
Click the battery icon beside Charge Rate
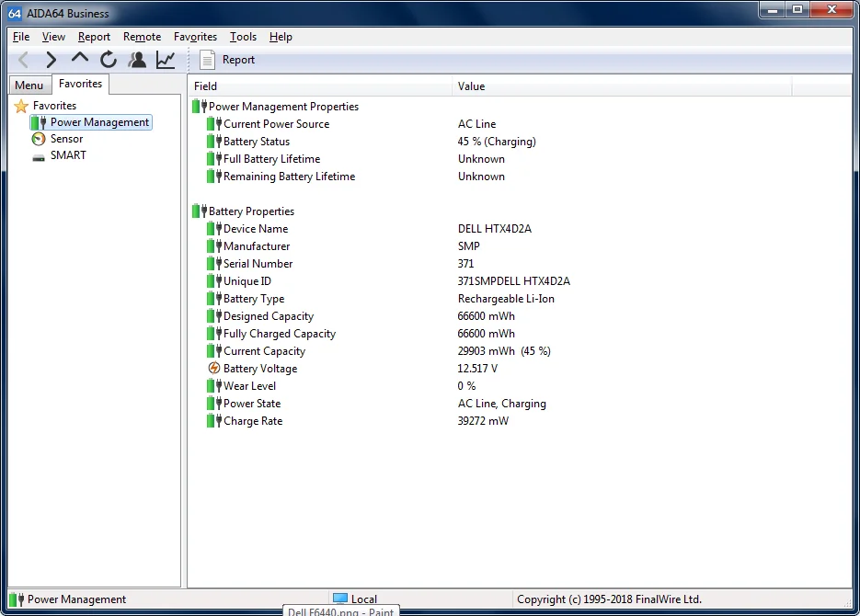[214, 421]
